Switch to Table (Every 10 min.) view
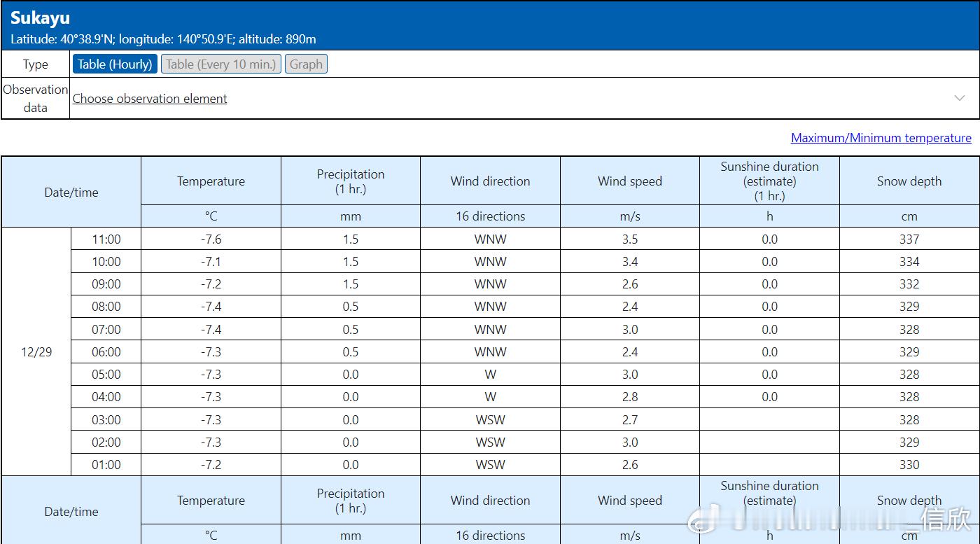This screenshot has height=544, width=980. [x=221, y=64]
